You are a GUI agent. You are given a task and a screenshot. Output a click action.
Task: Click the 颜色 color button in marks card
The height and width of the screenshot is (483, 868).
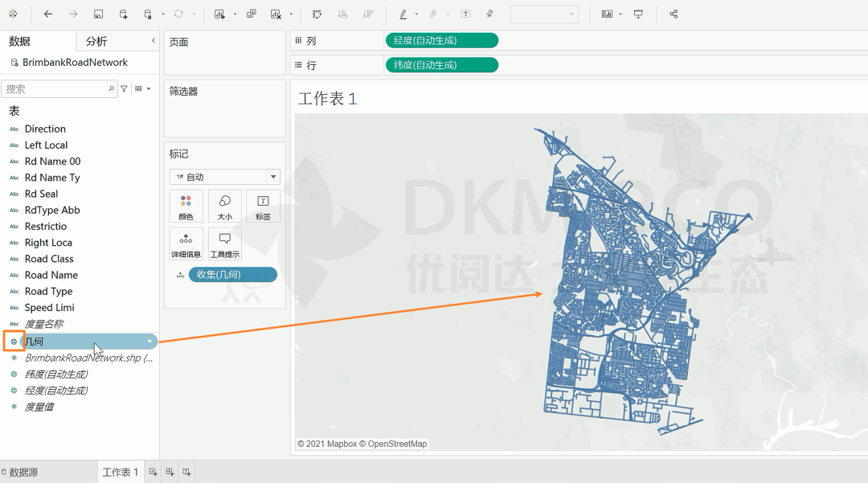(x=186, y=206)
